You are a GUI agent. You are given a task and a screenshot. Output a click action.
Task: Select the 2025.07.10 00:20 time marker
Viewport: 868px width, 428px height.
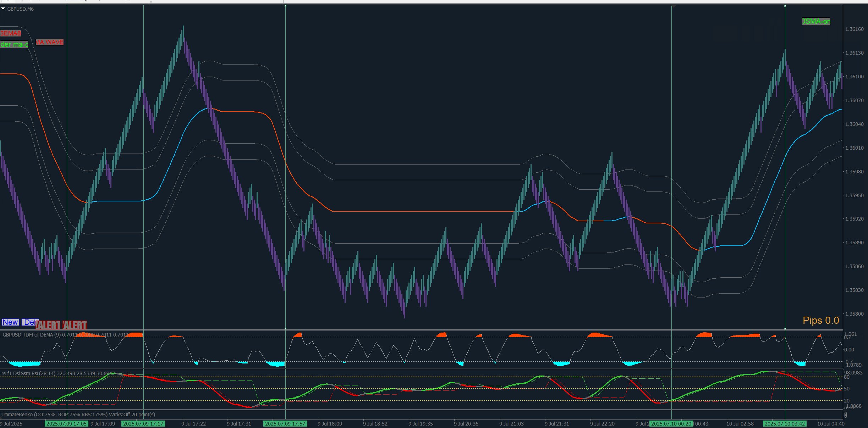pyautogui.click(x=671, y=424)
